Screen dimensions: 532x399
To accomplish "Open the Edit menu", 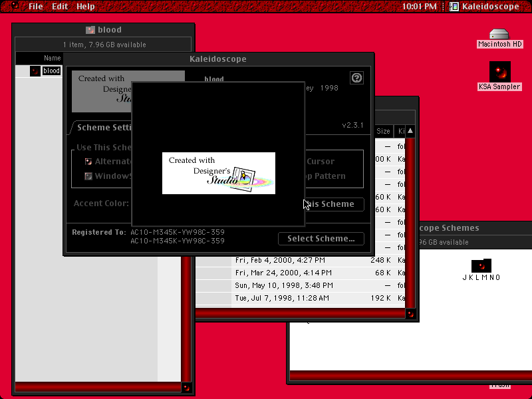I will click(60, 6).
